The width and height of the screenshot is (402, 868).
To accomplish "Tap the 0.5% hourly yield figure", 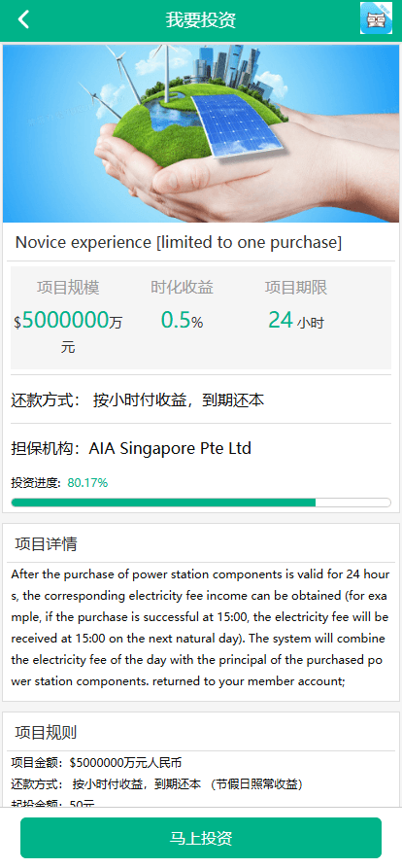I will (x=182, y=320).
